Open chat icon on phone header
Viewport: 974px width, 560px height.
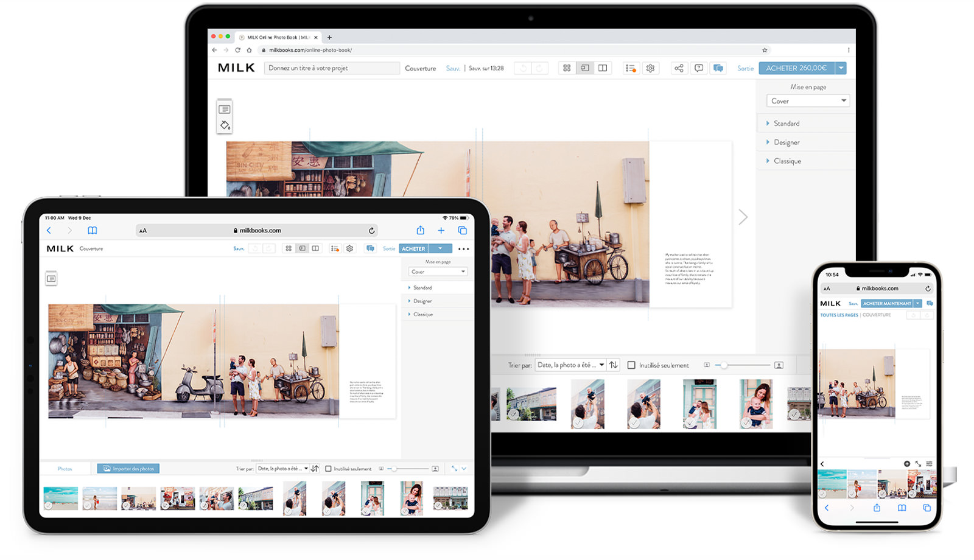[x=930, y=303]
